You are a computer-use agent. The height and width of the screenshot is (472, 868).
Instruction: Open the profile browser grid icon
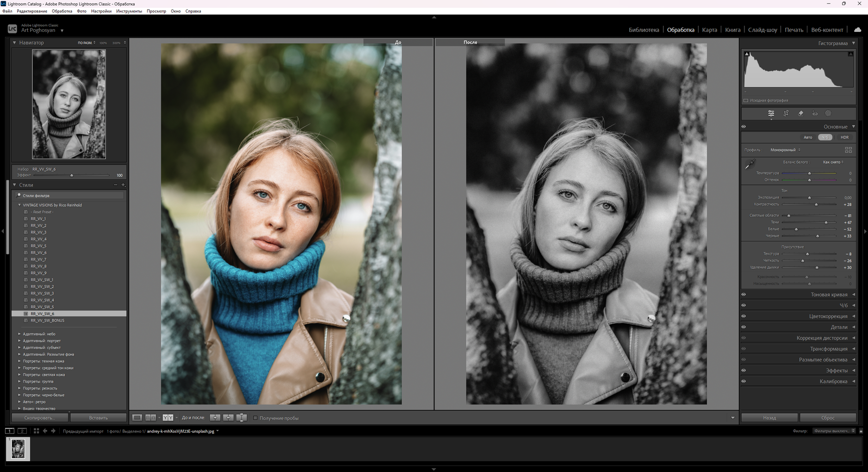tap(848, 150)
